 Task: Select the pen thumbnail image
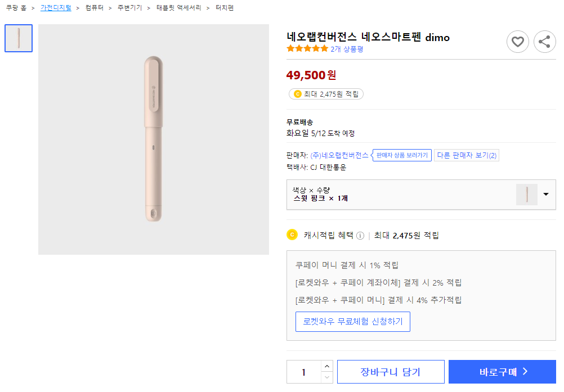coord(19,38)
